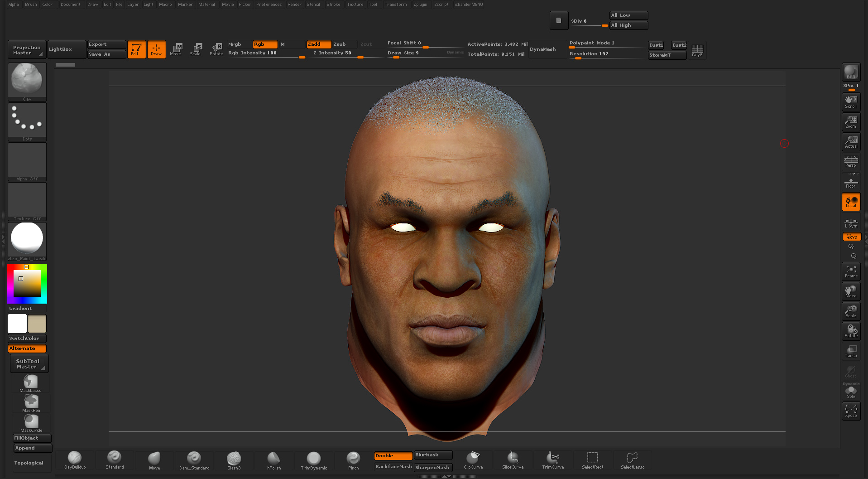Pick the TrimDynamic brush
The height and width of the screenshot is (479, 868).
pyautogui.click(x=314, y=460)
